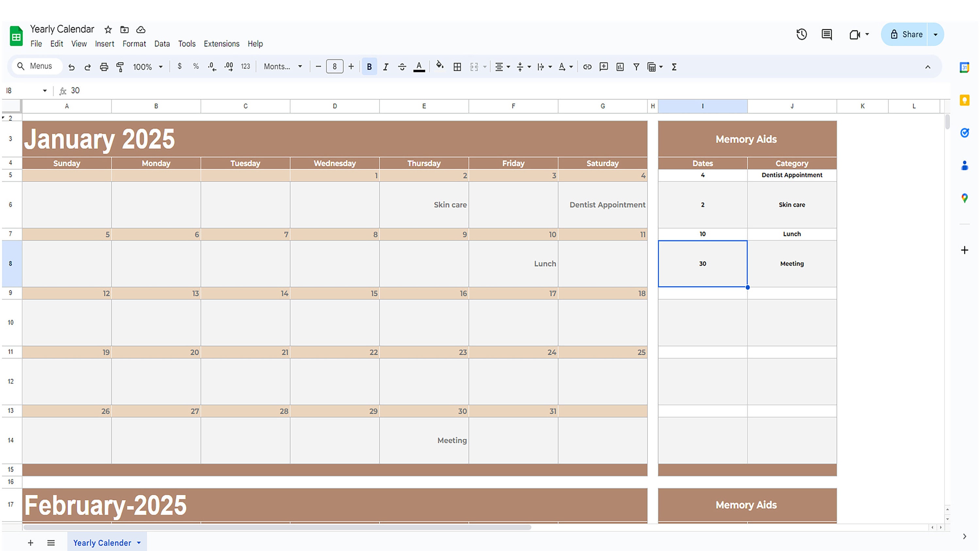Apply italic formatting
The width and height of the screenshot is (980, 551).
click(385, 67)
